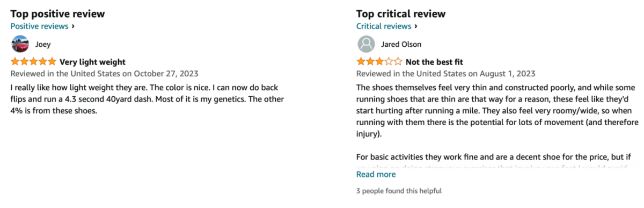Open reviewer name Joey's profile

(x=43, y=44)
